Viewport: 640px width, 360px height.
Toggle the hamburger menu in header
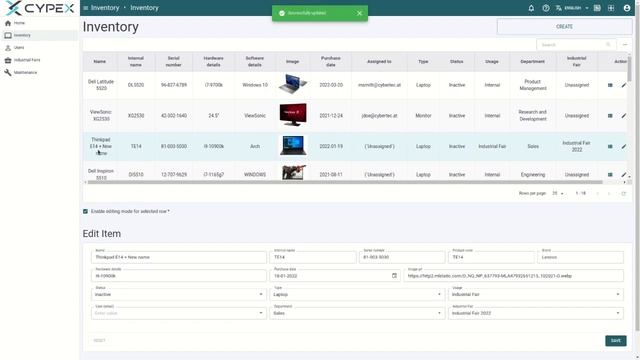coord(85,8)
